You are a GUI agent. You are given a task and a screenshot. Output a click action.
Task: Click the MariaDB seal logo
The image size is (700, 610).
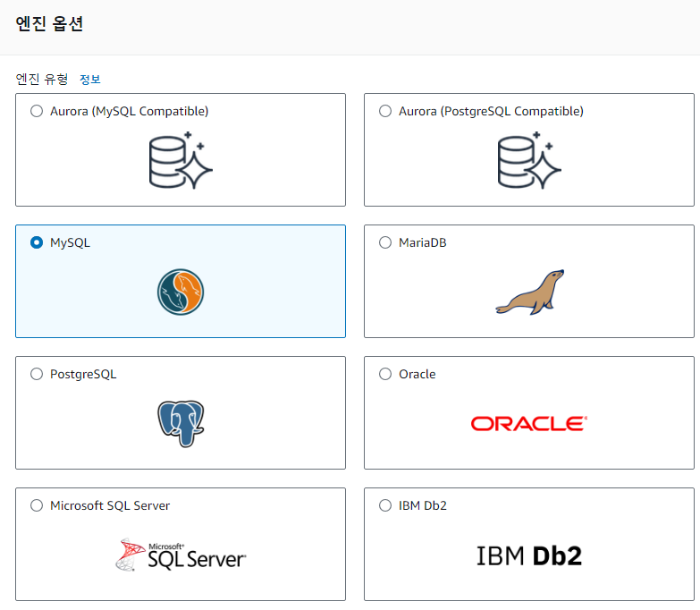click(x=530, y=292)
